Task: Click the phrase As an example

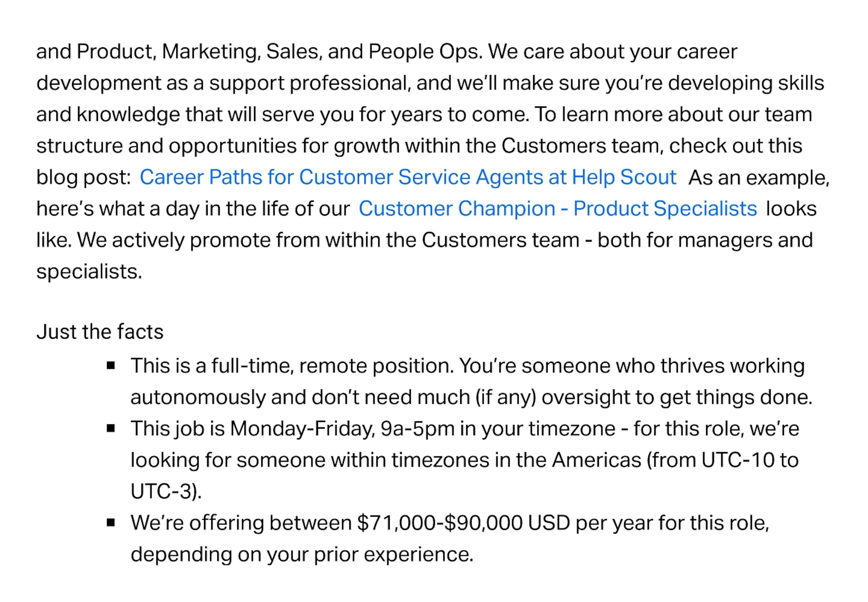Action: 759,177
